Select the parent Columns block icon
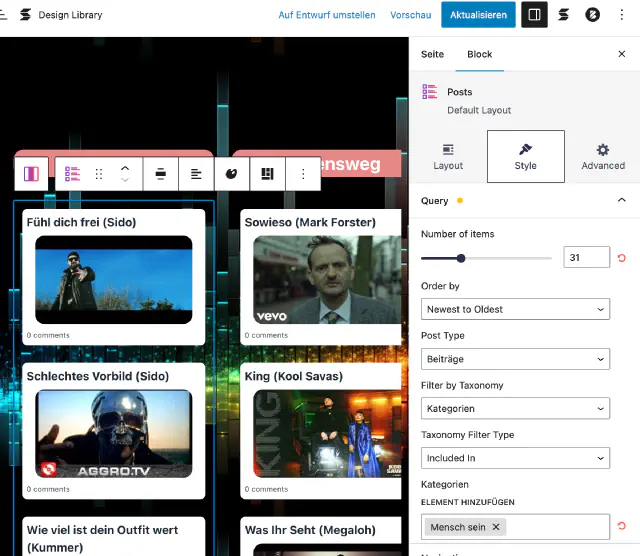Viewport: 640px width, 556px height. (x=31, y=174)
